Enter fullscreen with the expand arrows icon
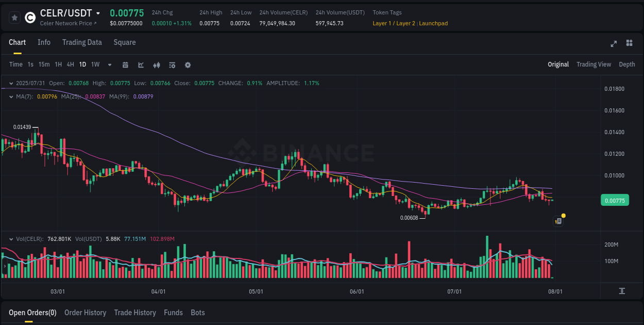644x325 pixels. (613, 44)
